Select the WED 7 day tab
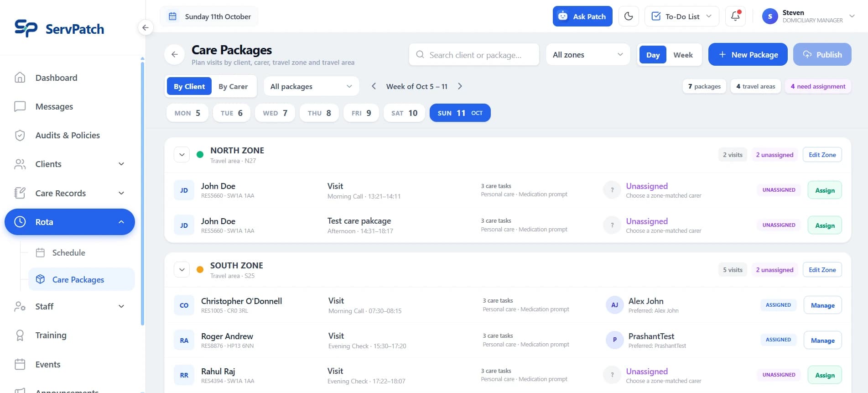 coord(275,113)
